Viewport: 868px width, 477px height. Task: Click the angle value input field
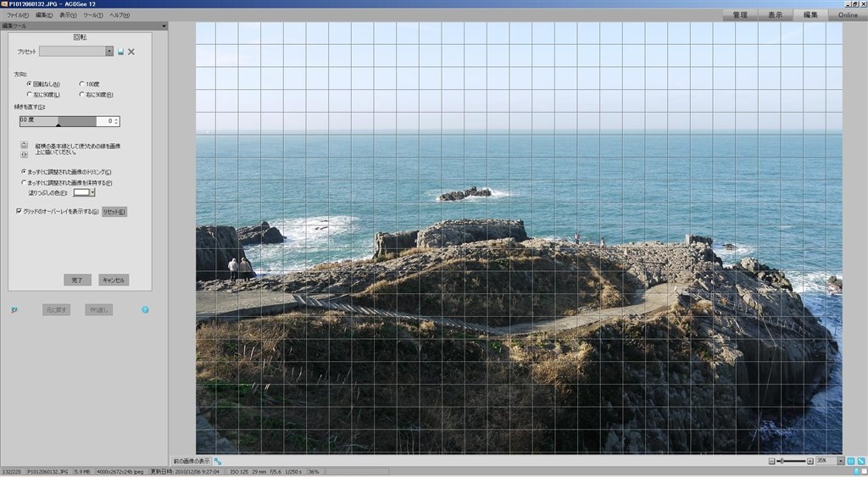(104, 121)
